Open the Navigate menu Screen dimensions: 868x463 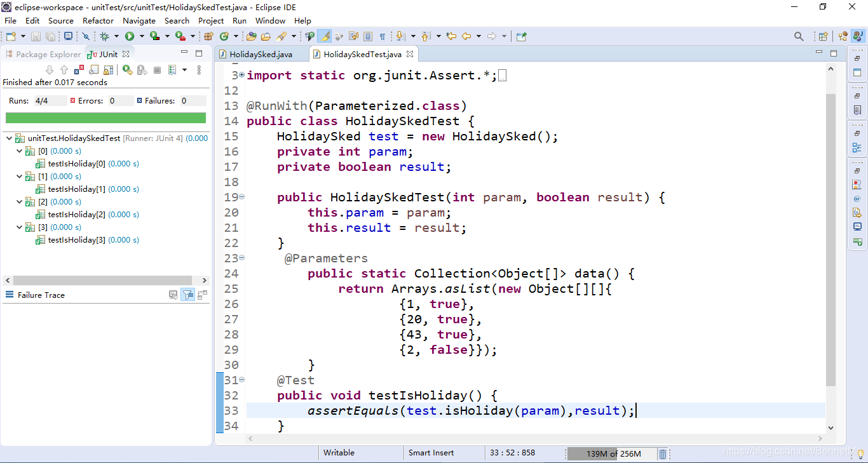139,20
